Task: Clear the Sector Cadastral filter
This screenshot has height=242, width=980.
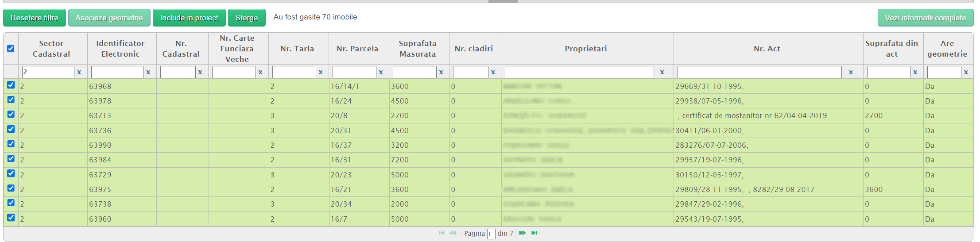Action: tap(79, 72)
